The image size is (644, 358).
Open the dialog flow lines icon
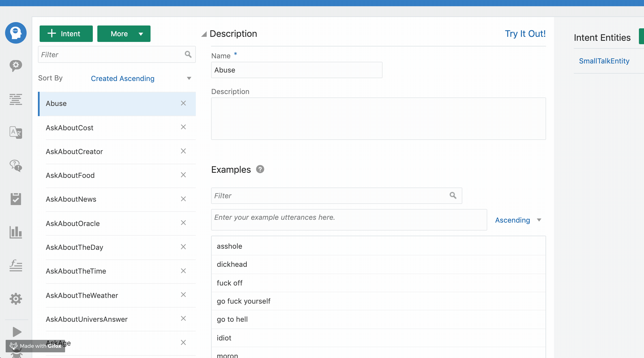point(16,99)
